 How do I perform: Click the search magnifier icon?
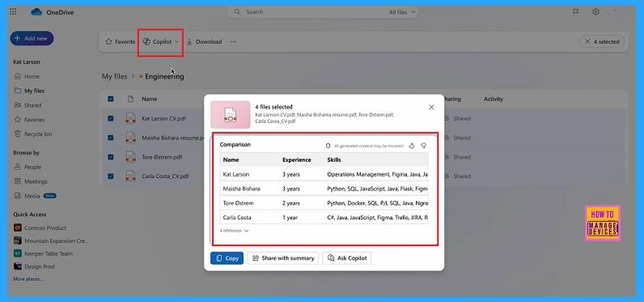coord(237,12)
